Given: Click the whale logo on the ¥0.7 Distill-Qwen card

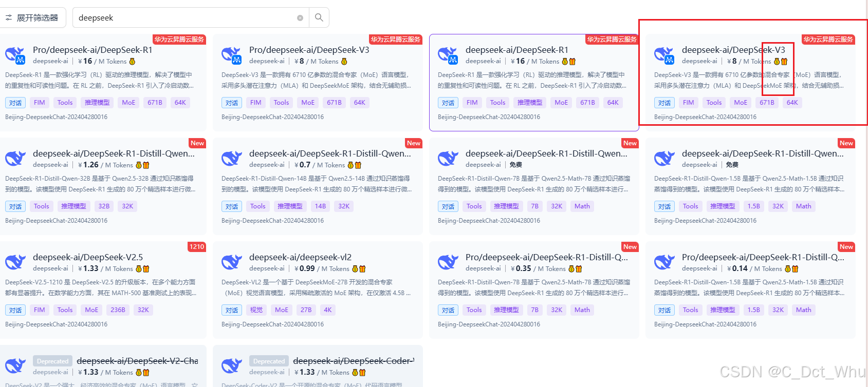Looking at the screenshot, I should (x=232, y=159).
